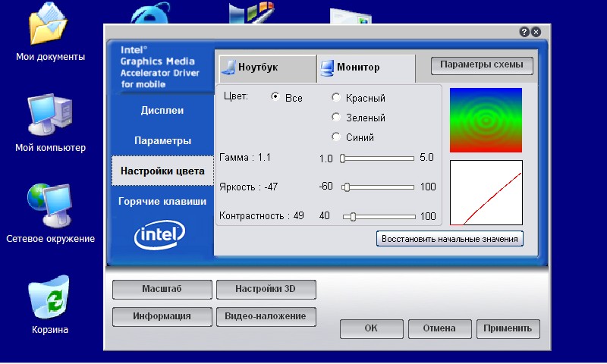607x364 pixels.
Task: Click the Intel logo in sidebar
Action: coord(159,237)
